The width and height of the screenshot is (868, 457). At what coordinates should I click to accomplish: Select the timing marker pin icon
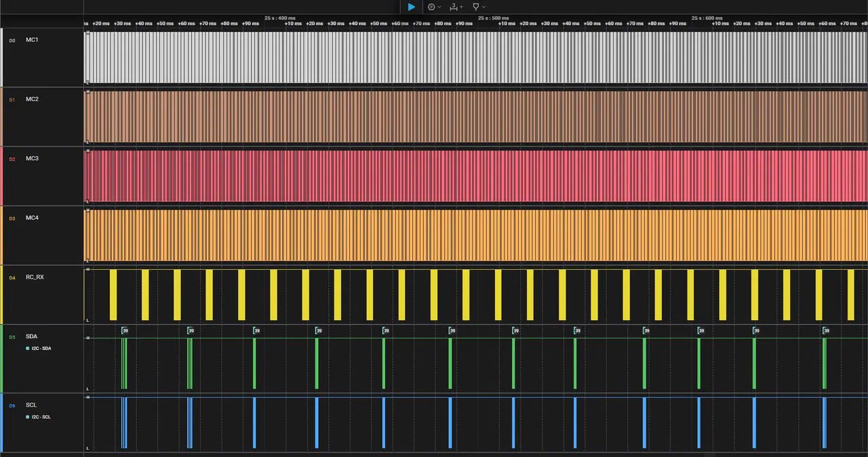click(476, 7)
